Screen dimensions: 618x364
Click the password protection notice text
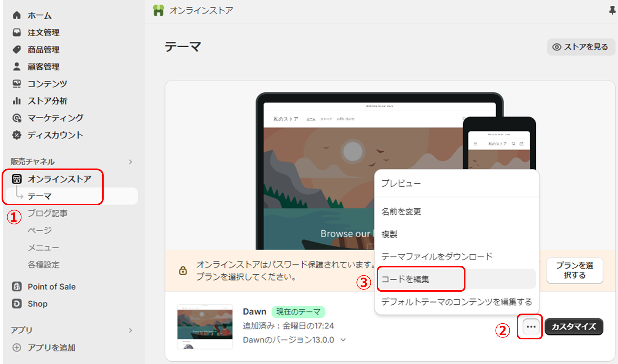(x=286, y=271)
